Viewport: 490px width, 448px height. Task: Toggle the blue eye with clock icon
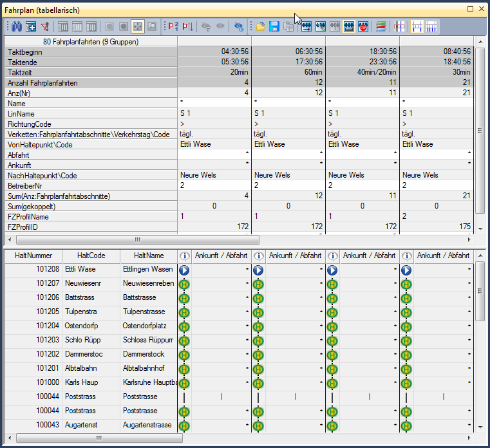pos(238,26)
